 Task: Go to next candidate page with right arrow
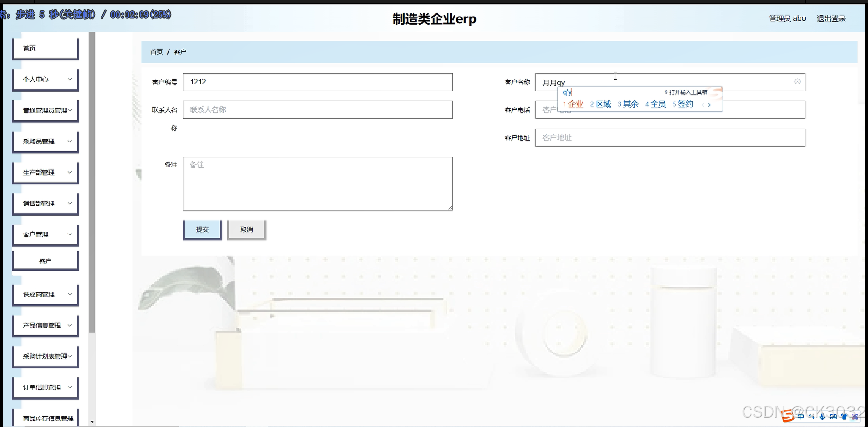(709, 105)
